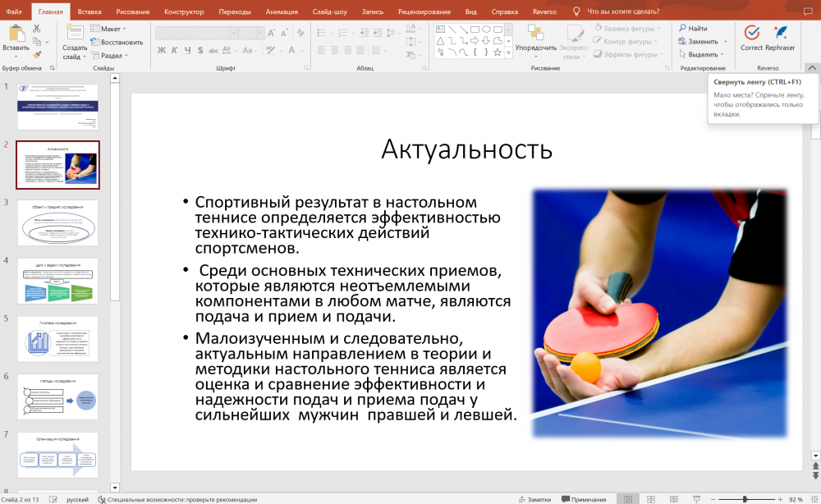Select the Format Painter brush icon
The width and height of the screenshot is (821, 504).
pyautogui.click(x=36, y=54)
